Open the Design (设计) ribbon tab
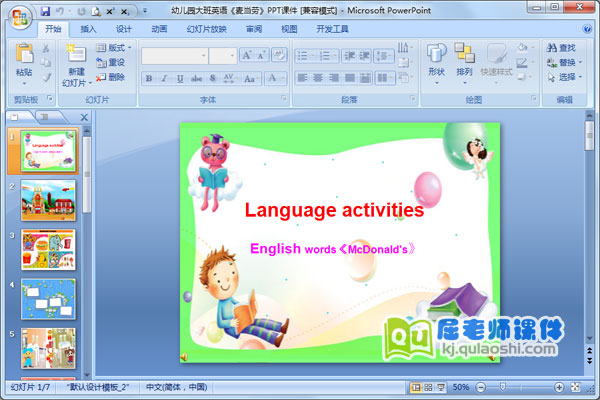The width and height of the screenshot is (600, 400). tap(124, 29)
